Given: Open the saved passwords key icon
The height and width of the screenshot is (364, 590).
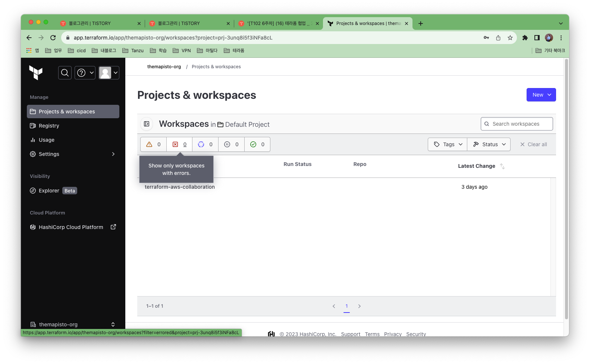Looking at the screenshot, I should click(x=486, y=38).
